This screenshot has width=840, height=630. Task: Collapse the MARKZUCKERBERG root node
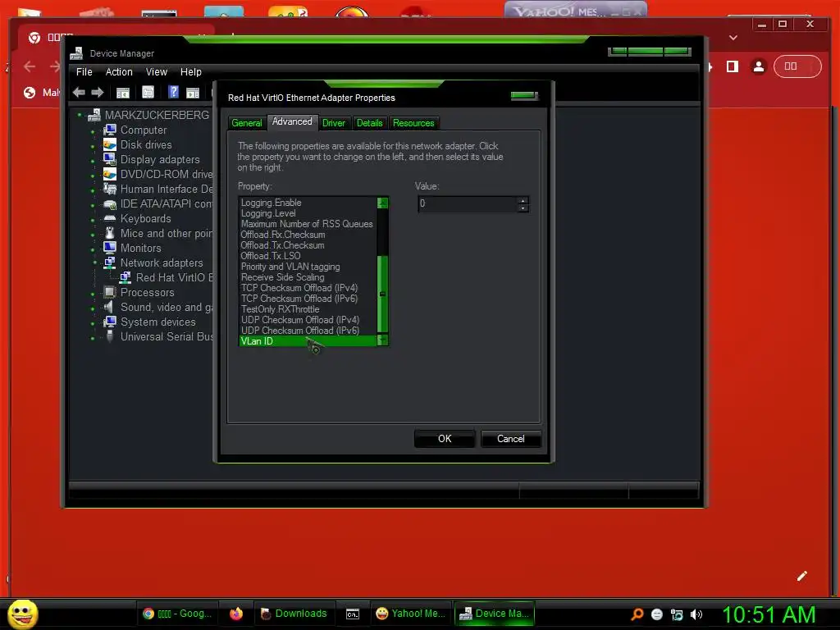click(x=80, y=115)
